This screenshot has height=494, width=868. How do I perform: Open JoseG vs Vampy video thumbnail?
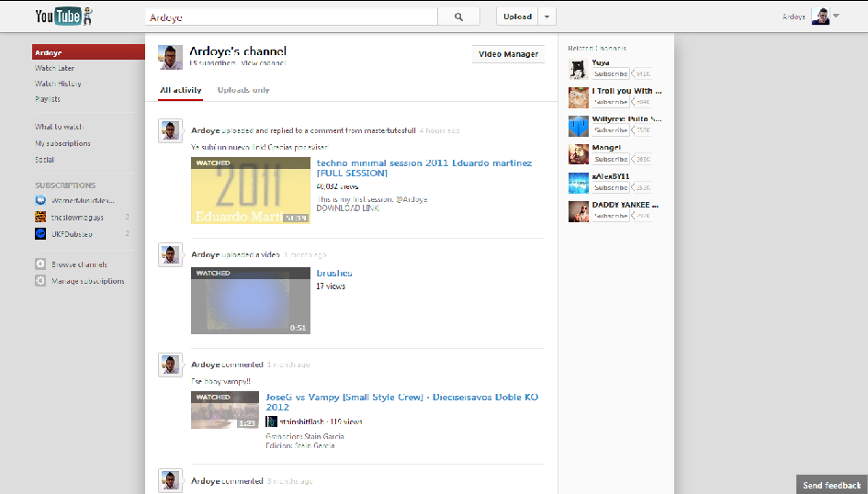pyautogui.click(x=225, y=410)
